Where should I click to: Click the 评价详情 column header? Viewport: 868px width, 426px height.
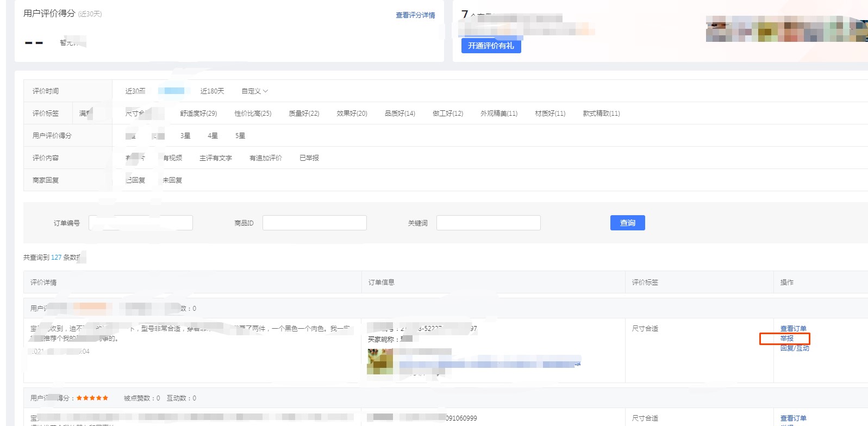pyautogui.click(x=43, y=283)
